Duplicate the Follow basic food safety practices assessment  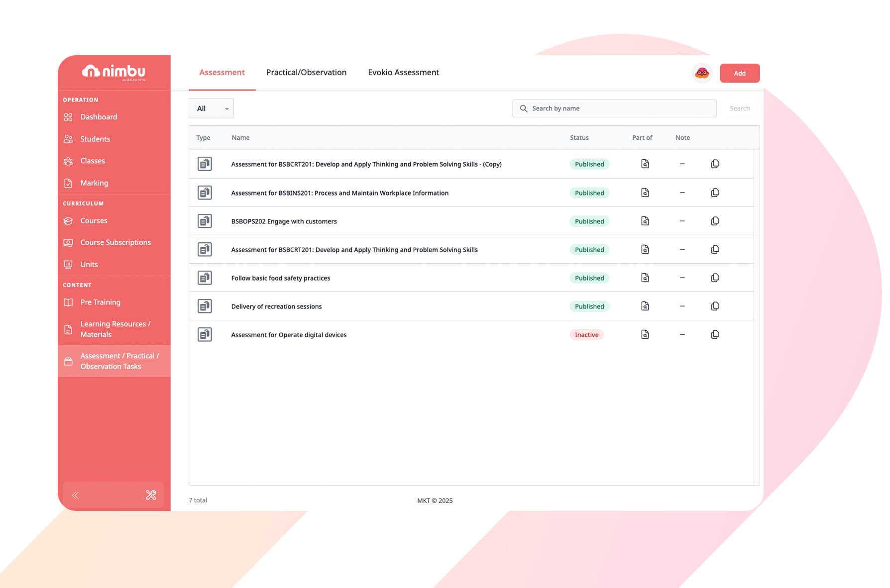tap(715, 278)
